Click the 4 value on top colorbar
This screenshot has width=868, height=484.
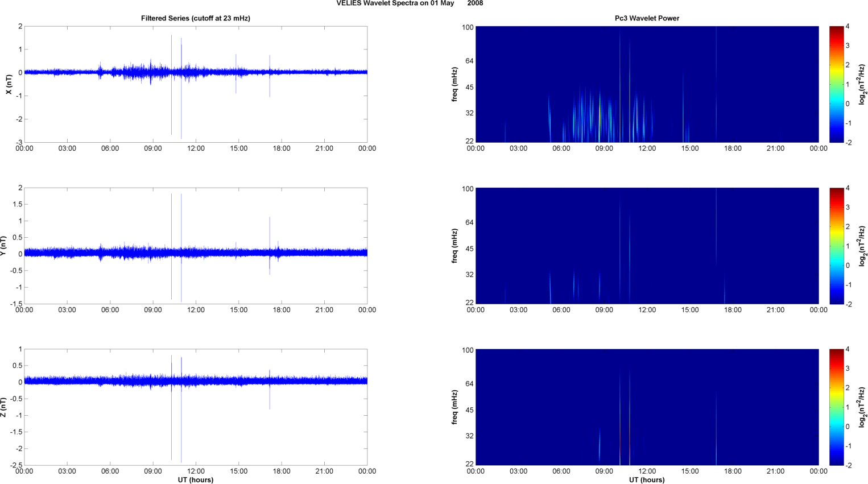pos(848,27)
